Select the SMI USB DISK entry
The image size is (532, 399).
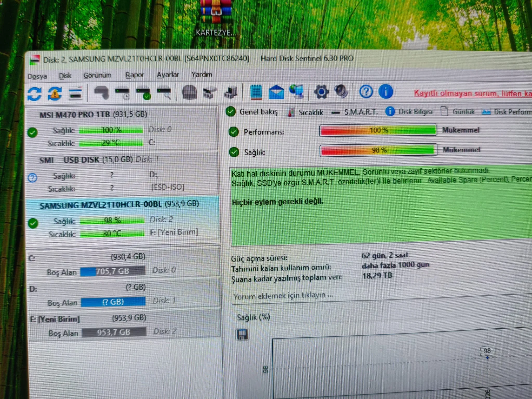(x=122, y=174)
